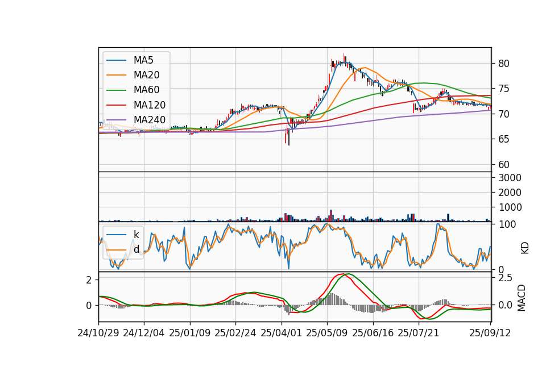The height and width of the screenshot is (392, 546).
Task: Click the MACD right axis value 0.0
Action: (x=505, y=306)
